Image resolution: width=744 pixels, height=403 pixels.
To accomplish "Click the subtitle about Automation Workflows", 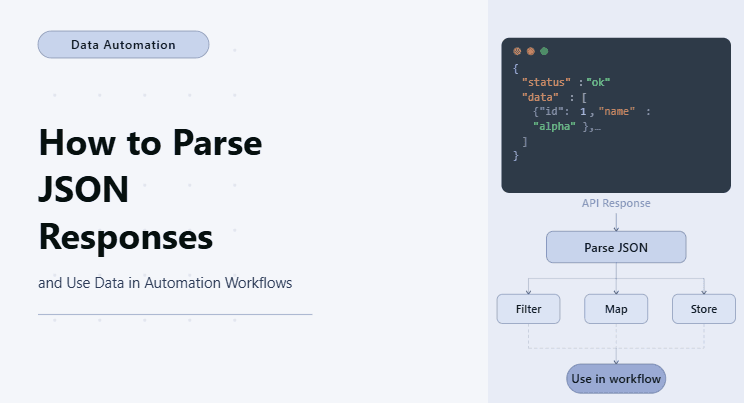I will 165,283.
